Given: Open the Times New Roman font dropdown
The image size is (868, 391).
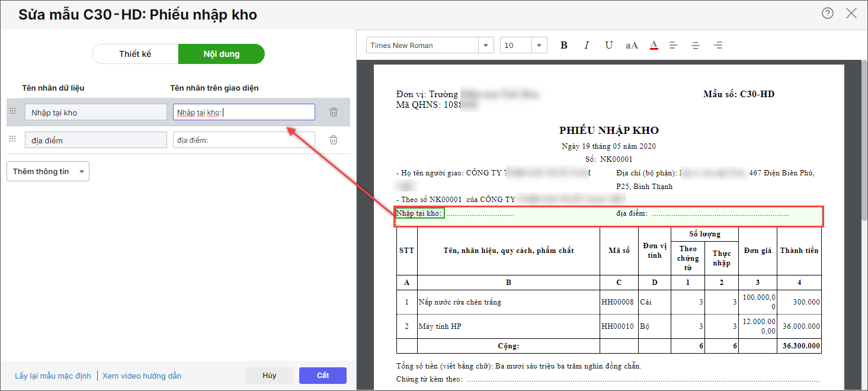Looking at the screenshot, I should click(486, 45).
